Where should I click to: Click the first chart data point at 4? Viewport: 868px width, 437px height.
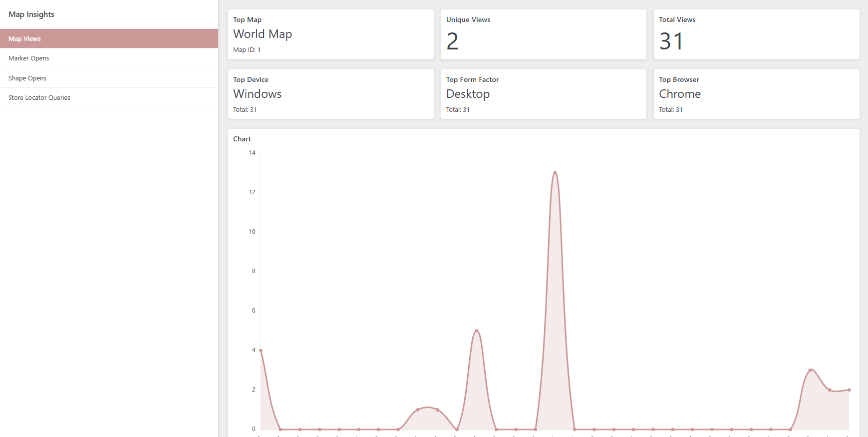[x=261, y=350]
